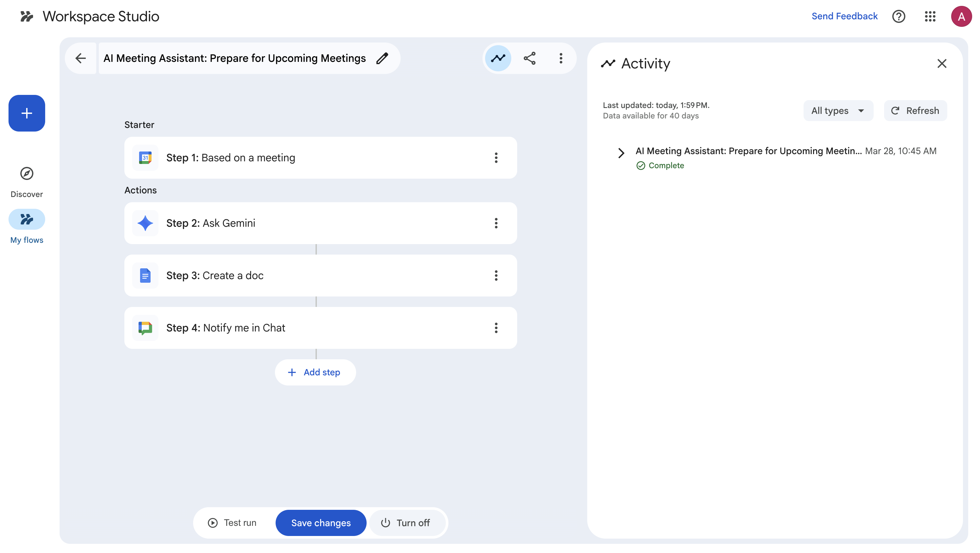Viewport: 980px width, 553px height.
Task: Click the Mar 28, 10:45 AM timestamp
Action: pos(901,151)
